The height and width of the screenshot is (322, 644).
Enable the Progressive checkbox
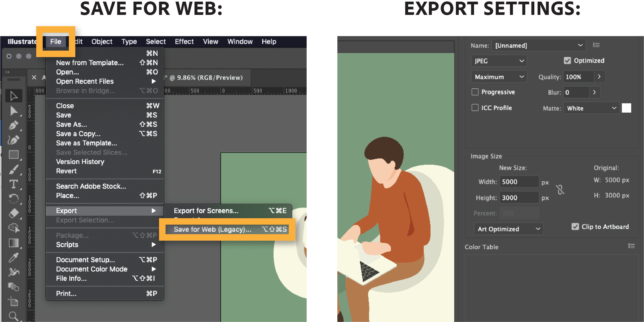[x=475, y=92]
